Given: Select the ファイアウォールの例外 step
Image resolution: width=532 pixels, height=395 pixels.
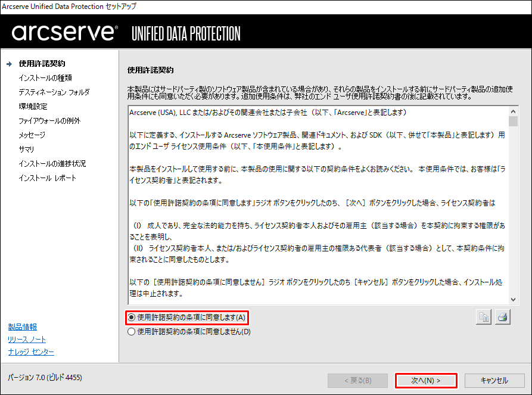Looking at the screenshot, I should pyautogui.click(x=49, y=120).
